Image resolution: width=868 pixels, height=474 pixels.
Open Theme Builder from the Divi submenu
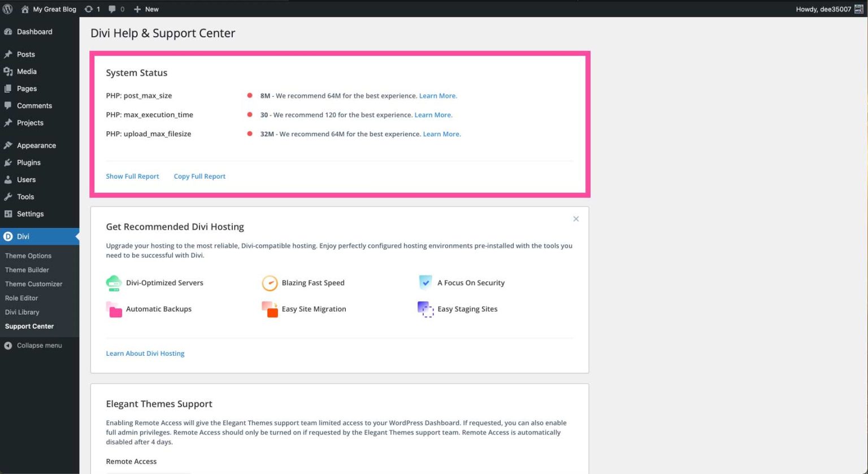point(27,270)
